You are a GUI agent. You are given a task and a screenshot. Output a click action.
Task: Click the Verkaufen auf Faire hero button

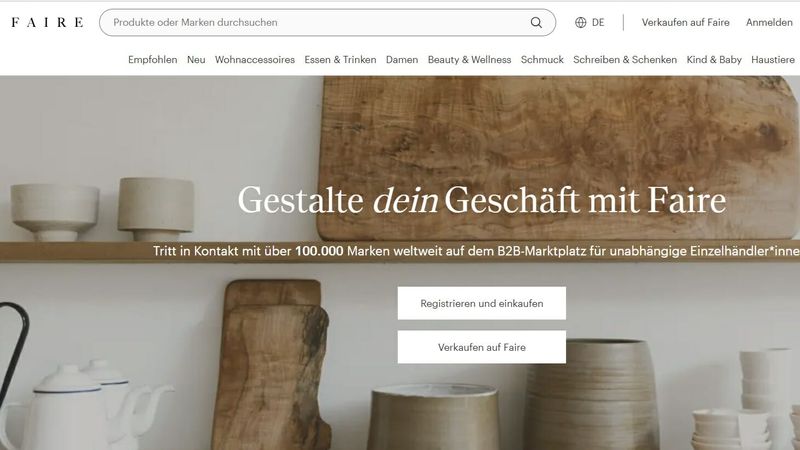[482, 347]
